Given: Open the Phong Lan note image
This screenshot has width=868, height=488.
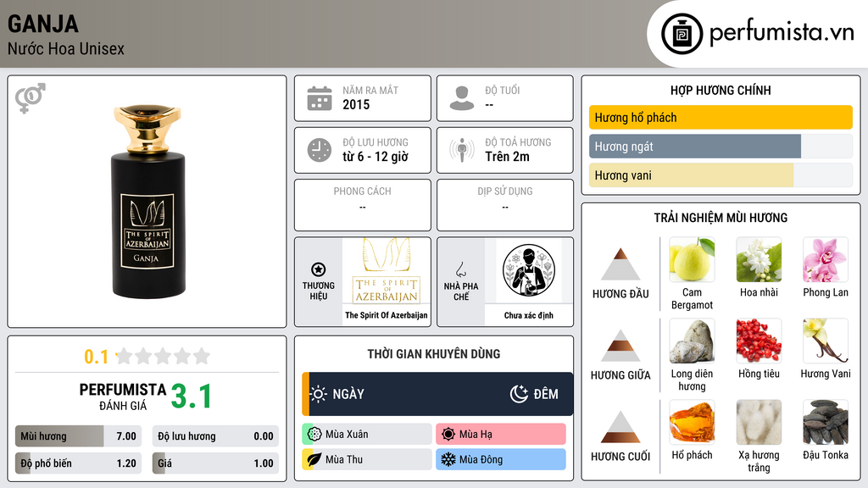Looking at the screenshot, I should tap(826, 260).
